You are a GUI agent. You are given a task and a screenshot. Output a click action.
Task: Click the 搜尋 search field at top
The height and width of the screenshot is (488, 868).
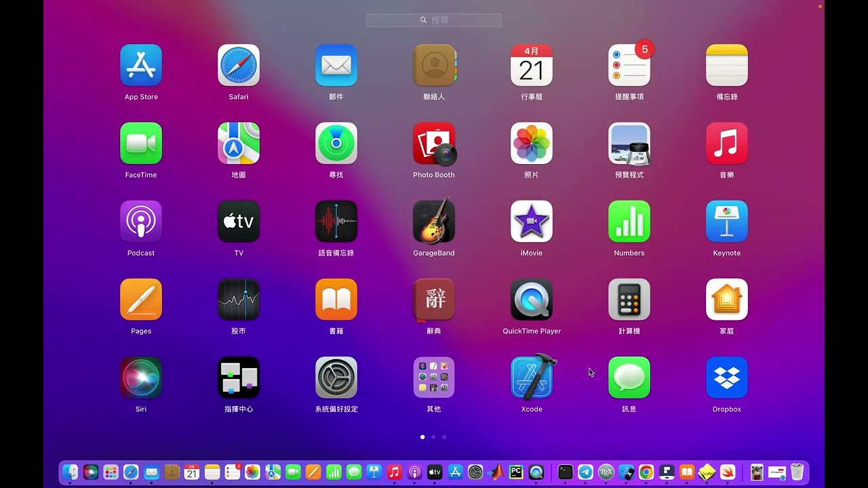(x=434, y=20)
